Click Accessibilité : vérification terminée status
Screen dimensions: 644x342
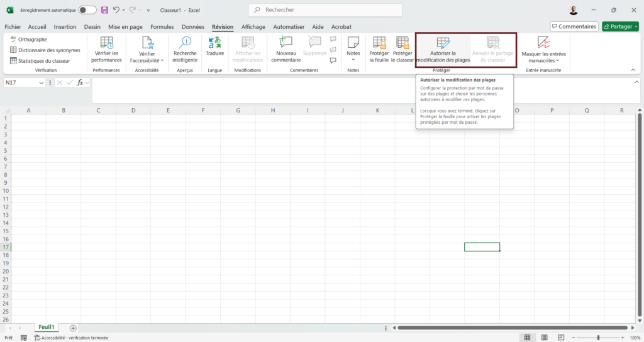click(71, 338)
